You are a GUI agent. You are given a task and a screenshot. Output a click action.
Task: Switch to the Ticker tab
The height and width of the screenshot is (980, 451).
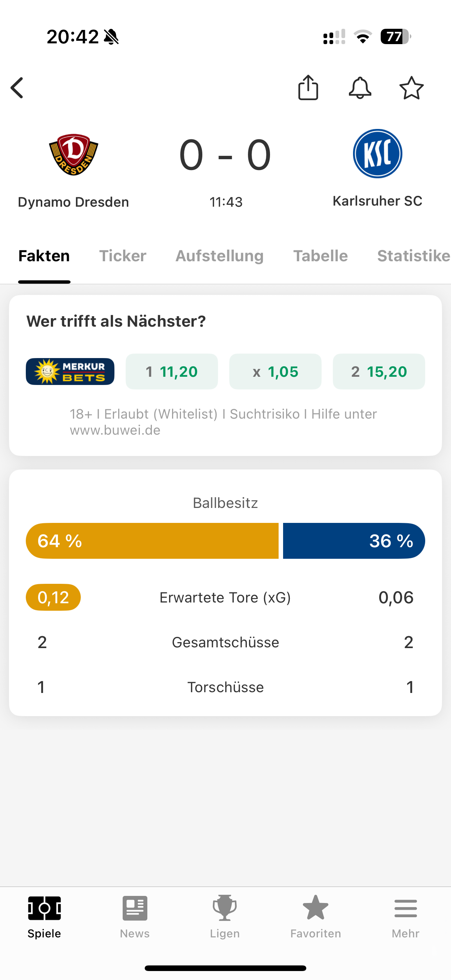click(123, 256)
